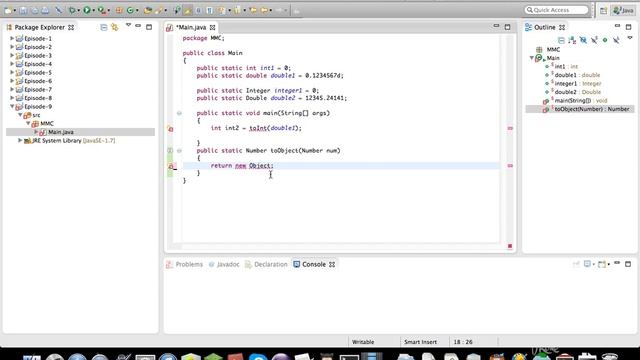The height and width of the screenshot is (360, 640).
Task: Toggle Mark Occurrences highlighter icon
Action: tap(188, 10)
